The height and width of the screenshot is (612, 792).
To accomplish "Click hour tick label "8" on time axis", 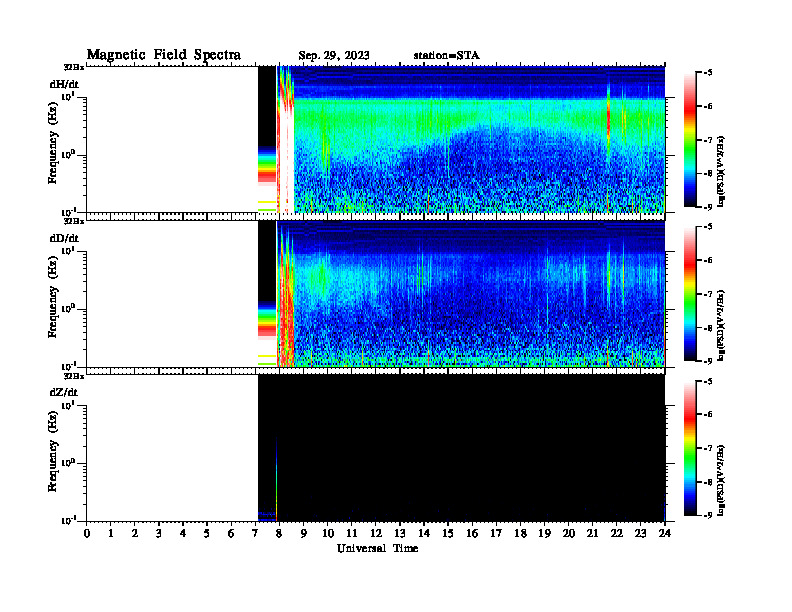I will 279,534.
